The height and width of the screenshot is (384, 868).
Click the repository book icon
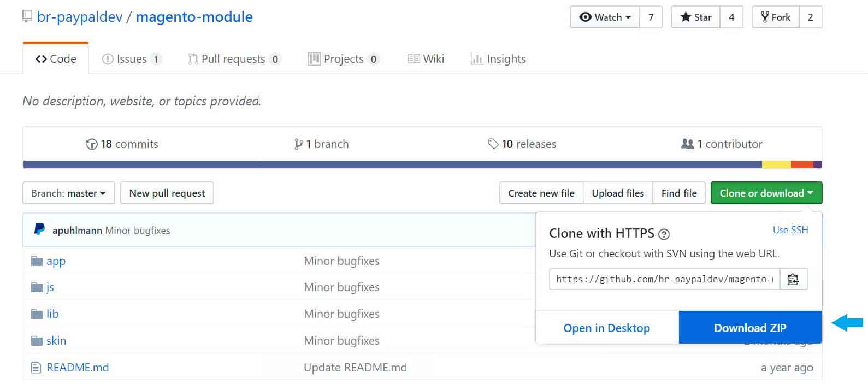tap(27, 17)
